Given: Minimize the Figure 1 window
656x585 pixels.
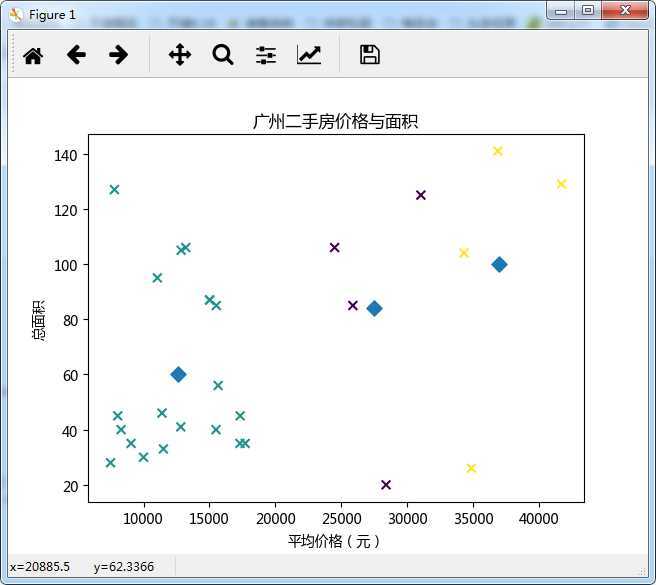Looking at the screenshot, I should point(561,11).
